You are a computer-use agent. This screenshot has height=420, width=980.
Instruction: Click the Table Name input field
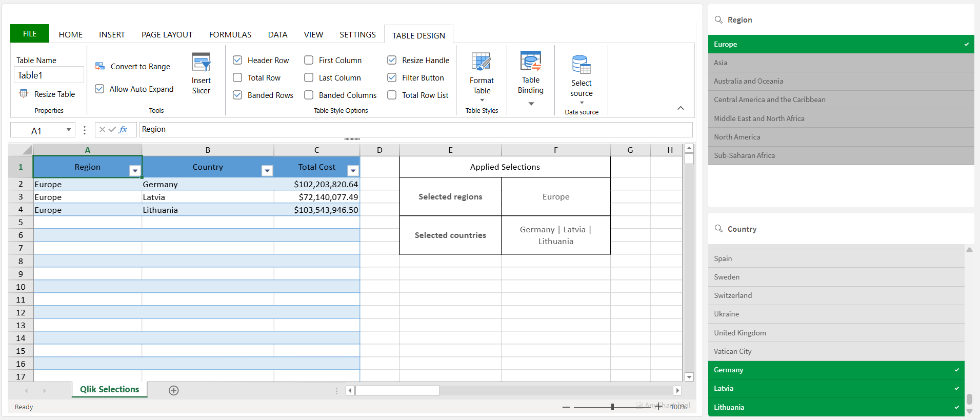(49, 75)
